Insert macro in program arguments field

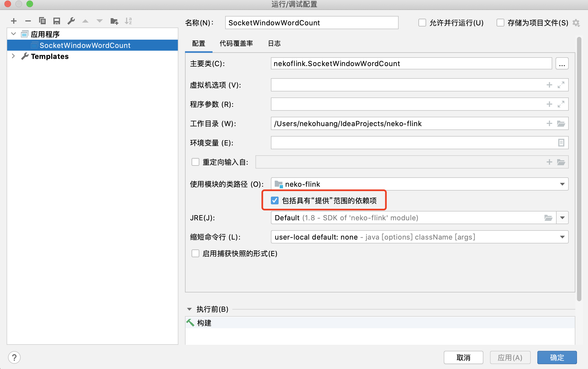pos(549,104)
